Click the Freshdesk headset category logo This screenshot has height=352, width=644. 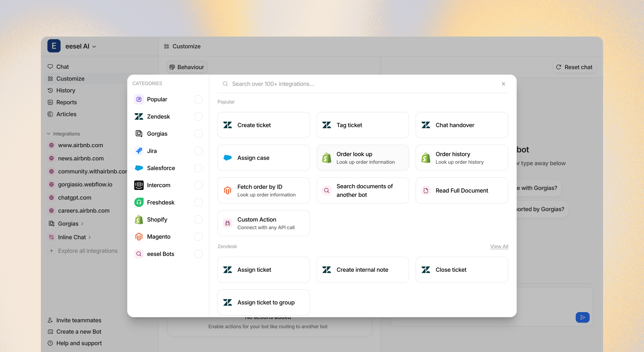139,202
